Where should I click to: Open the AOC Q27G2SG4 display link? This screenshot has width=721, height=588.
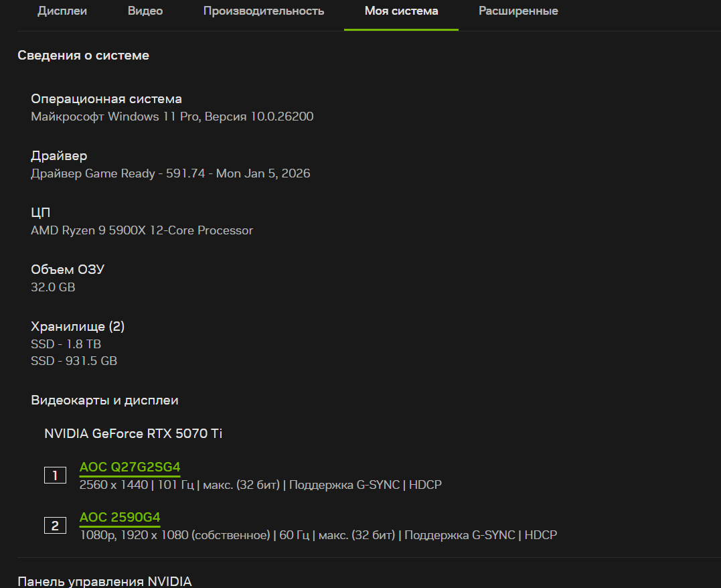130,467
